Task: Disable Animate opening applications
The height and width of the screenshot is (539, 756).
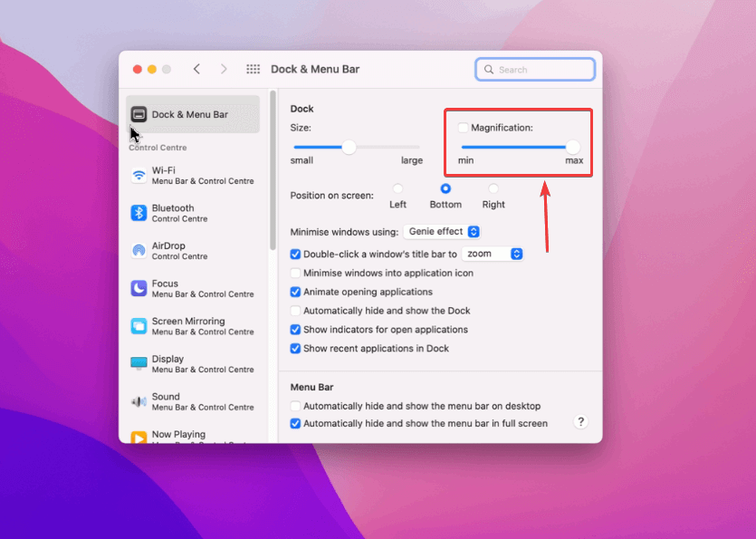Action: click(295, 292)
